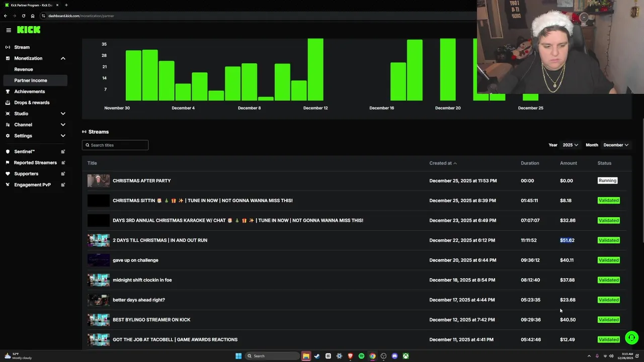Viewport: 644px width, 362px height.
Task: Click Validated badge for CHRISTMAS SITTIN stream
Action: click(608, 200)
